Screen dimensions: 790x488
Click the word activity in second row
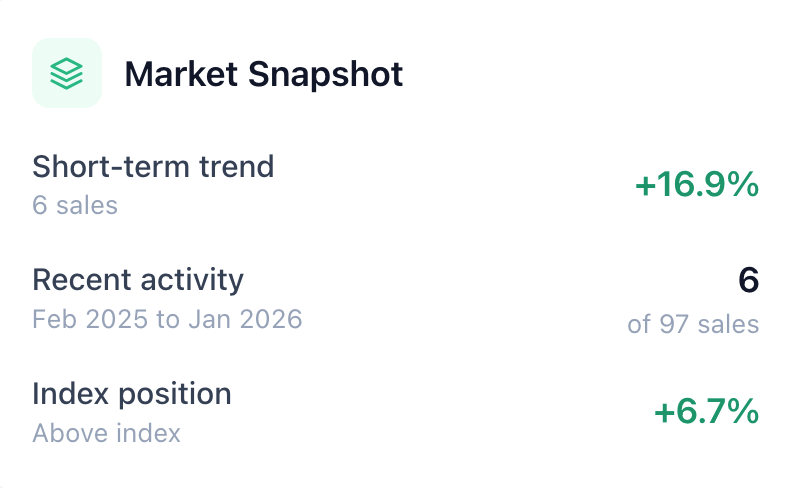coord(190,280)
